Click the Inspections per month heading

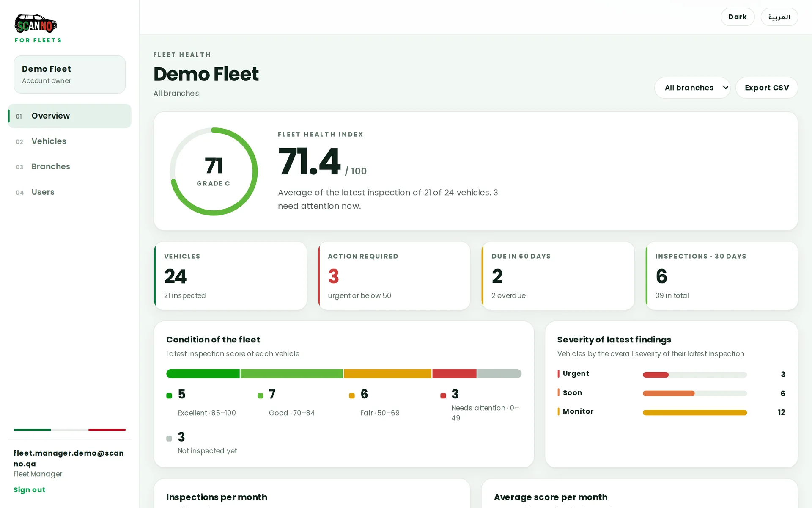click(217, 497)
